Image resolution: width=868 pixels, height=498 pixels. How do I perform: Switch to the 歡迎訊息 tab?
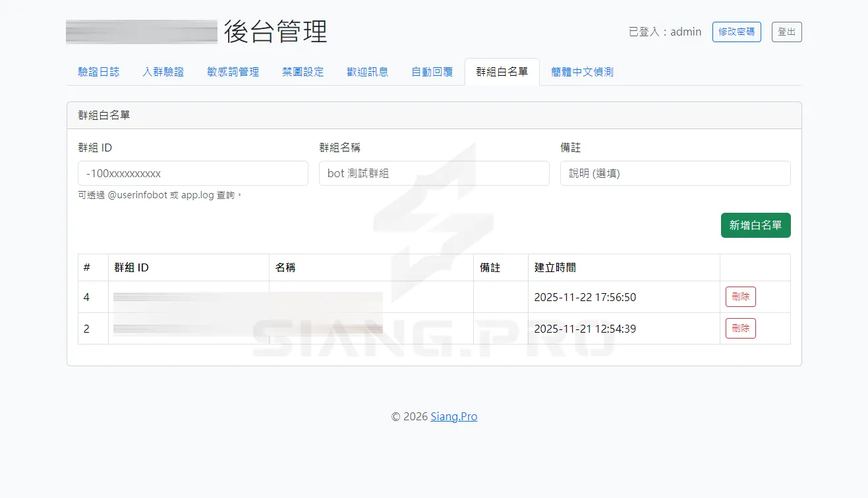(x=367, y=72)
